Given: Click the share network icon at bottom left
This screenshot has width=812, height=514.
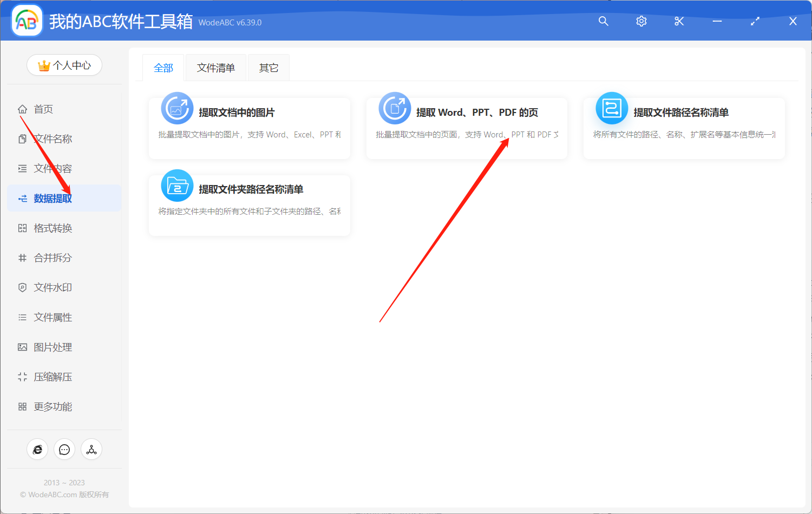Looking at the screenshot, I should click(91, 449).
